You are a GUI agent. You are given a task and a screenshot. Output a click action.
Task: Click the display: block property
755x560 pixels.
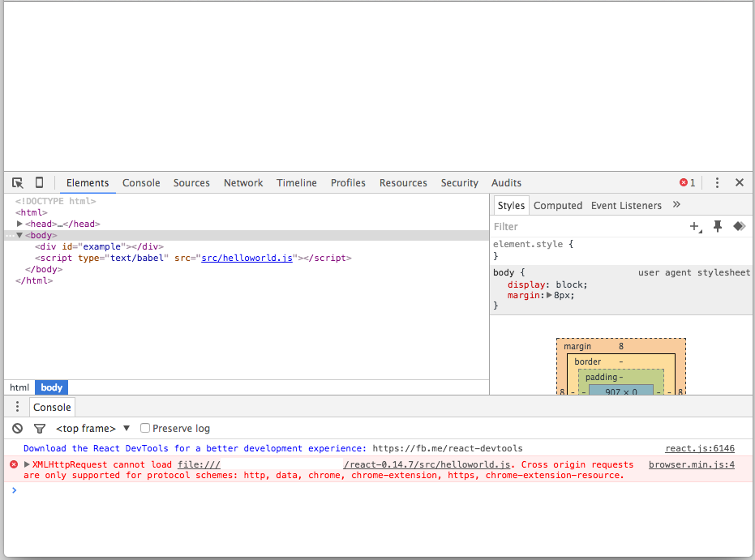547,284
